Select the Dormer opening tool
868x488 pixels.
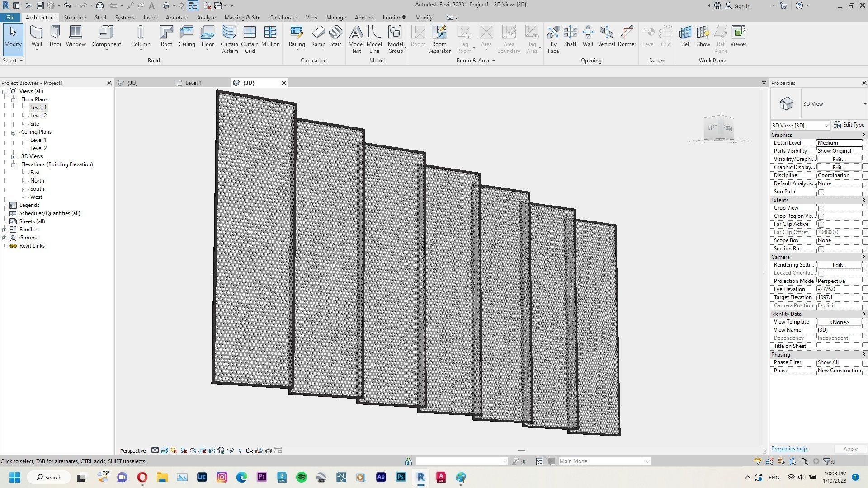627,36
